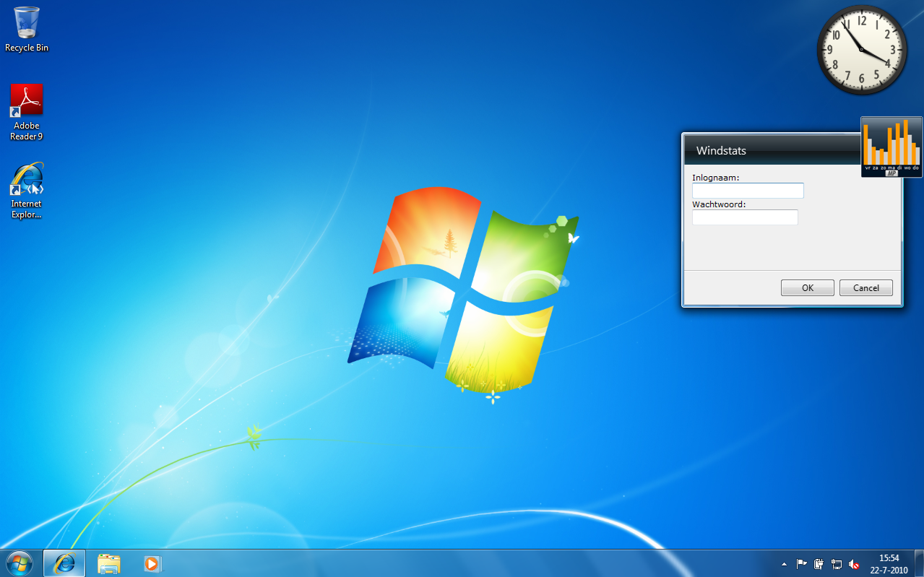924x577 pixels.
Task: Focus the Wachtwoord password field
Action: 745,217
